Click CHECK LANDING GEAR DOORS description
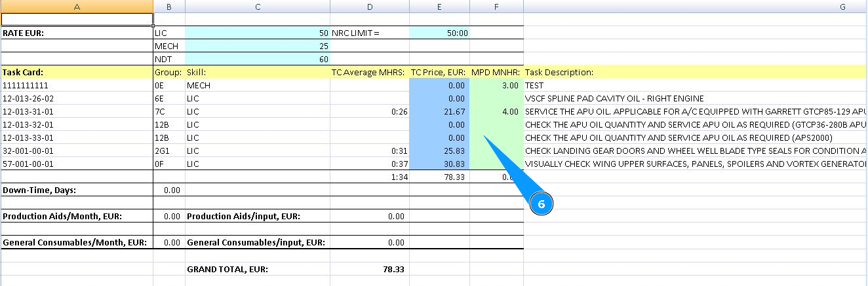Screen dimensions: 868x286 (696, 151)
